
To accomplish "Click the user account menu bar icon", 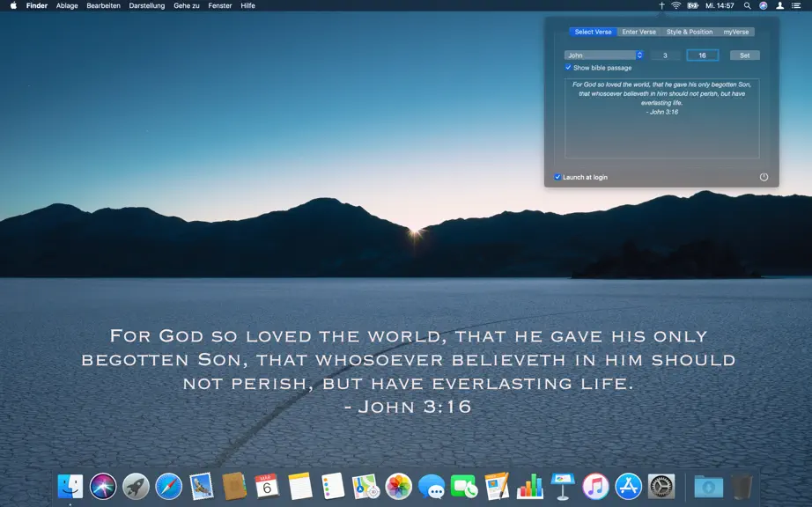I will coord(779,5).
